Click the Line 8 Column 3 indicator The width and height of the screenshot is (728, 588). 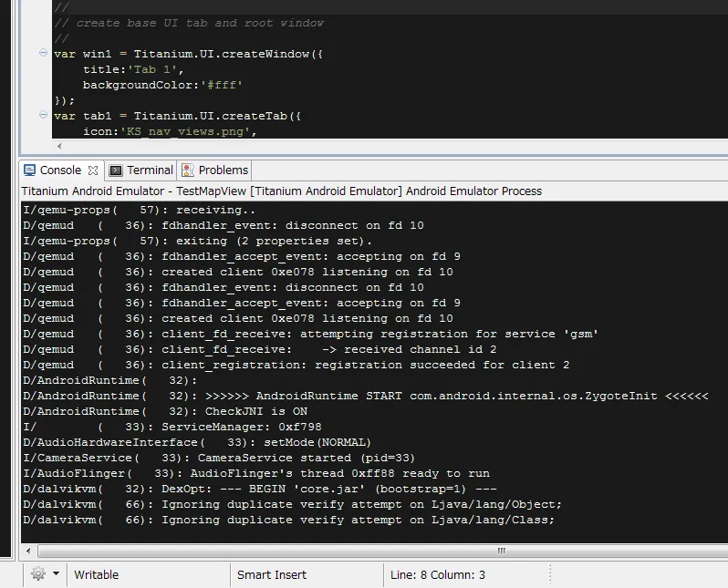pyautogui.click(x=438, y=575)
